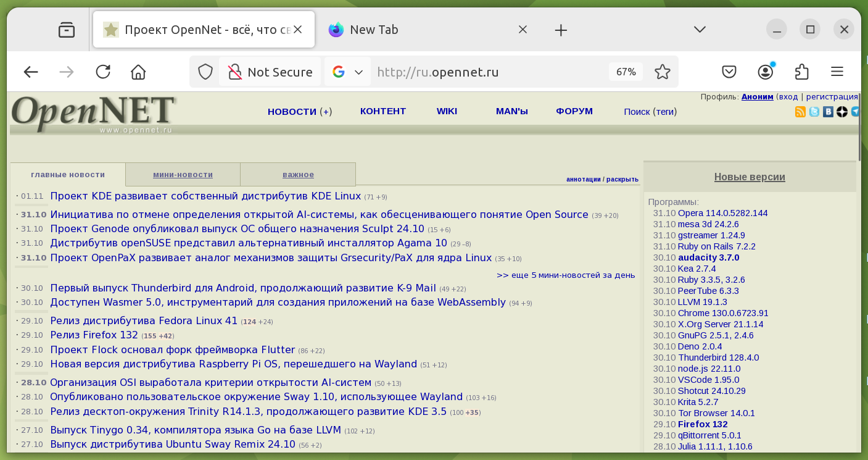Click the раскрыть expand link
The width and height of the screenshot is (868, 460).
(622, 180)
